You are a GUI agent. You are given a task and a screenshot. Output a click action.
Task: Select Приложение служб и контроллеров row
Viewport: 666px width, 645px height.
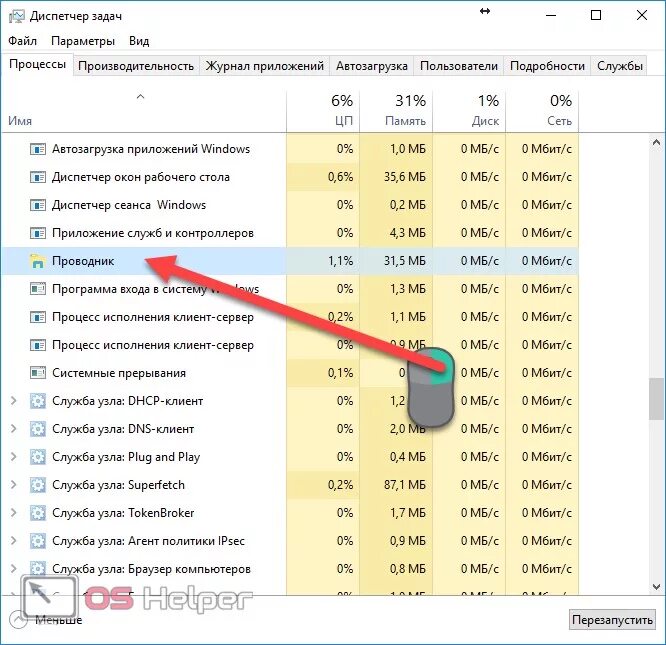(290, 233)
